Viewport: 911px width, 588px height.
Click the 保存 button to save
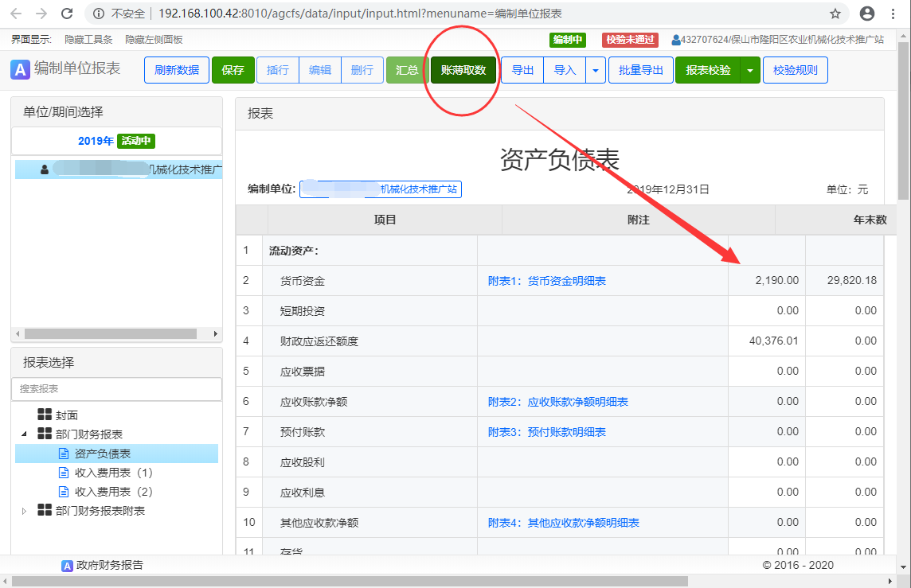point(233,70)
